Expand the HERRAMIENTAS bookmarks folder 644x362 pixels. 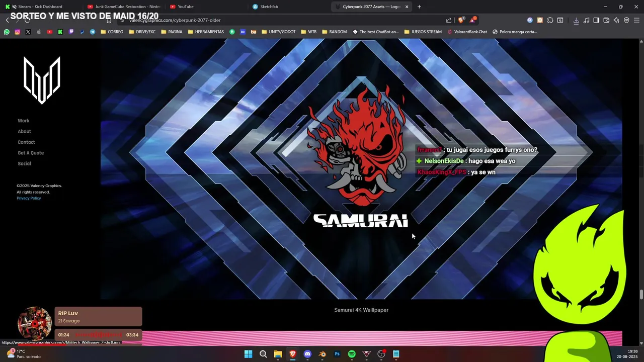(x=206, y=32)
